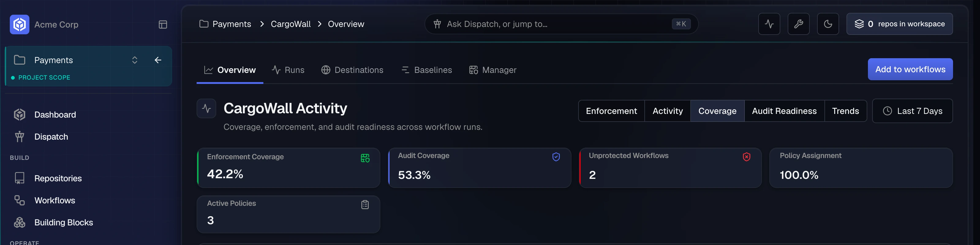This screenshot has width=980, height=245.
Task: Click the 100.0% Policy Assignment value
Action: coord(798,175)
